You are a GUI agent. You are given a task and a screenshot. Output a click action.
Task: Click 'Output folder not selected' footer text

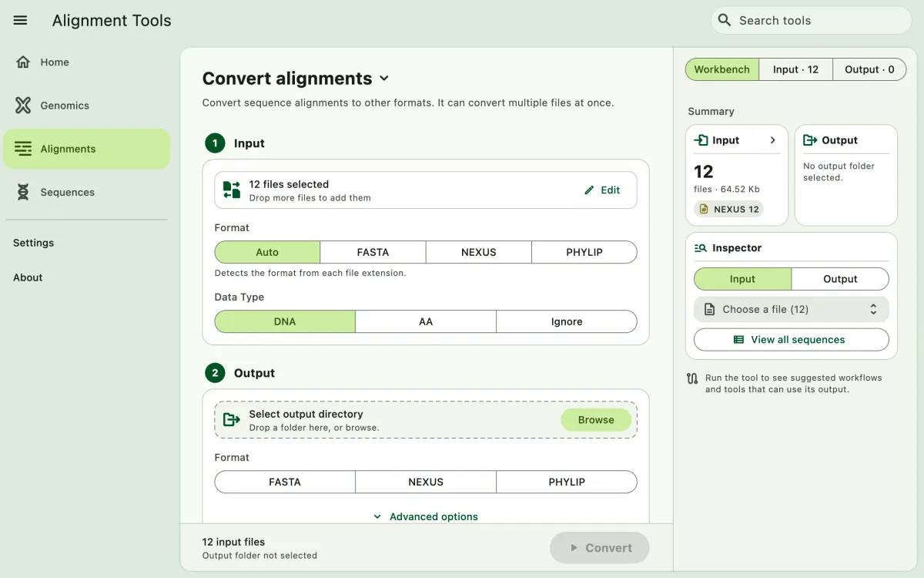coord(259,556)
